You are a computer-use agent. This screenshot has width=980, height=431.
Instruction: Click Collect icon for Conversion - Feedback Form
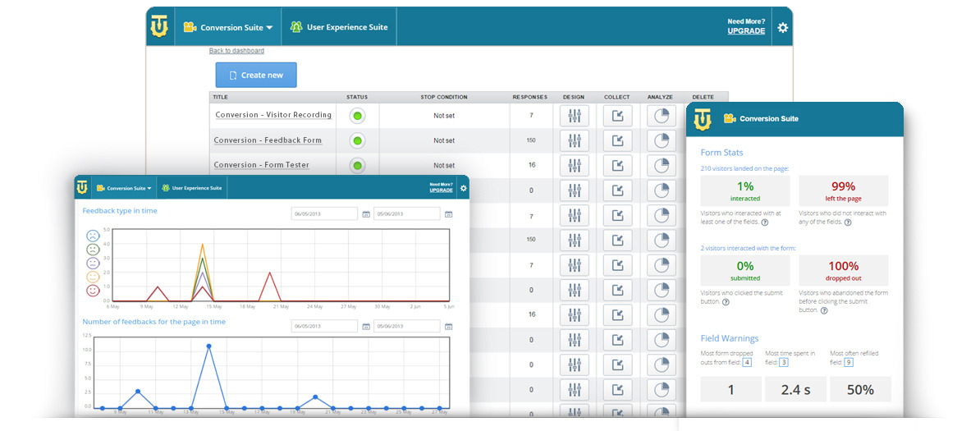[617, 140]
